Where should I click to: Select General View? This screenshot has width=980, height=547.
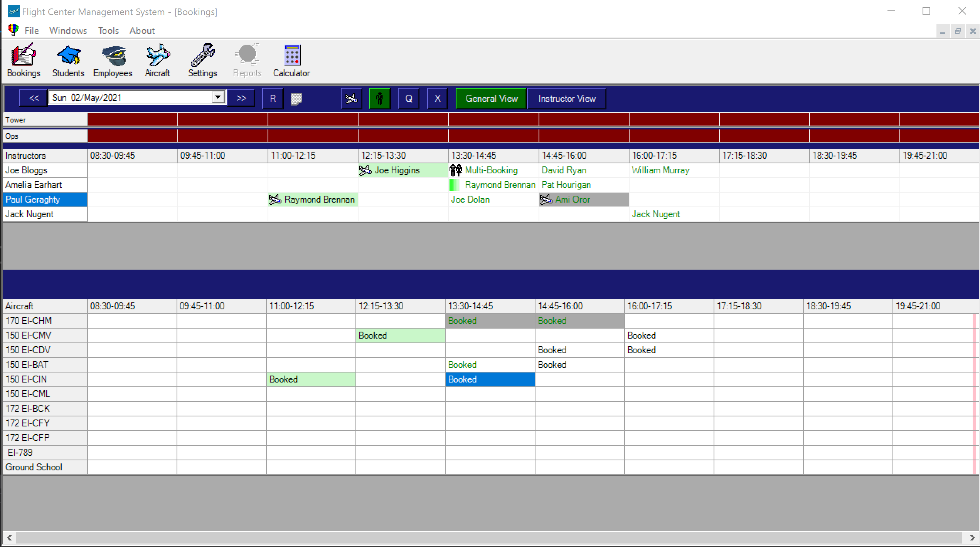(490, 98)
